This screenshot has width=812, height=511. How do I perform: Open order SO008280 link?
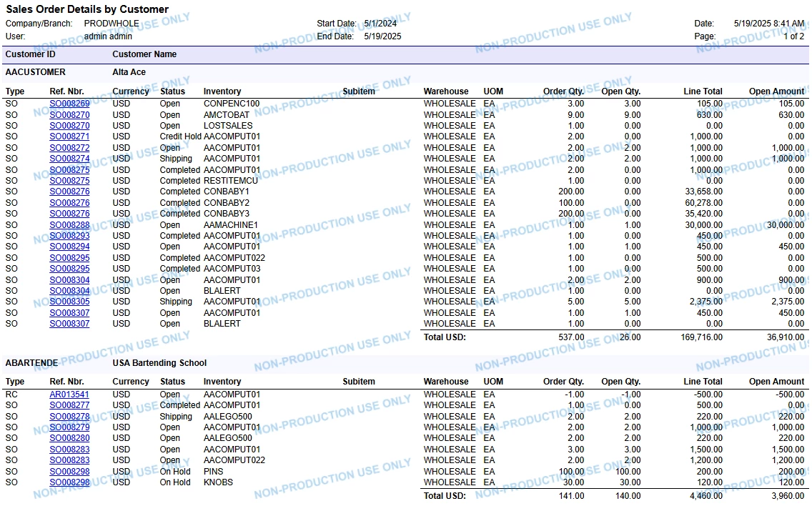coord(69,439)
